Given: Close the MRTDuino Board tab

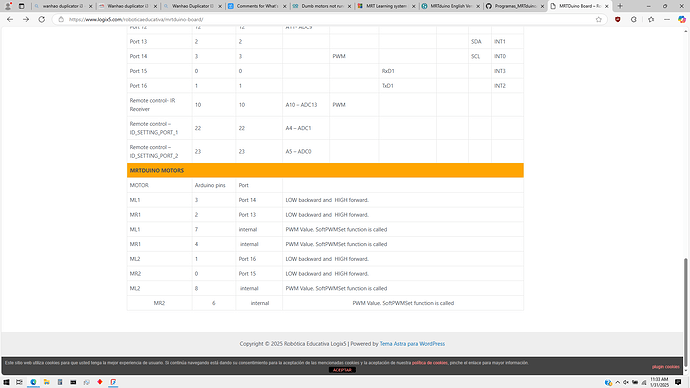Looking at the screenshot, I should 606,6.
